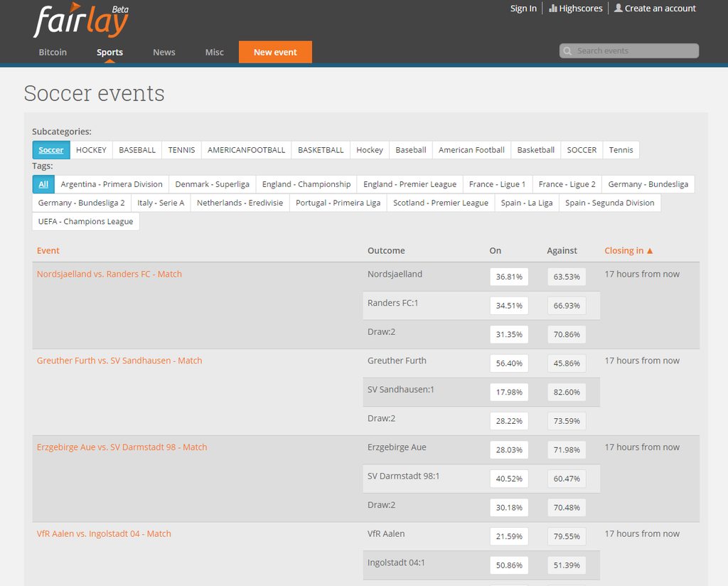Select the uppercase SOCCER subcategory

point(582,150)
